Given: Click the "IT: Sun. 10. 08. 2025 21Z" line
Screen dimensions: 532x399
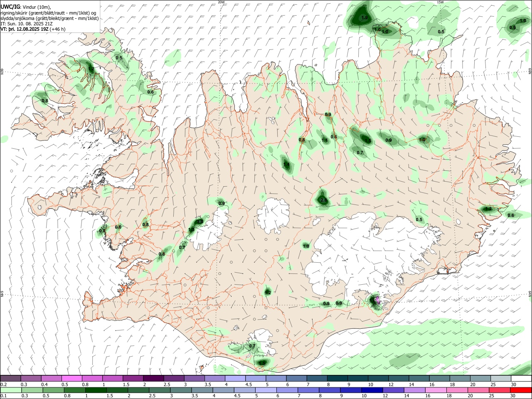Looking at the screenshot, I should pyautogui.click(x=27, y=24).
